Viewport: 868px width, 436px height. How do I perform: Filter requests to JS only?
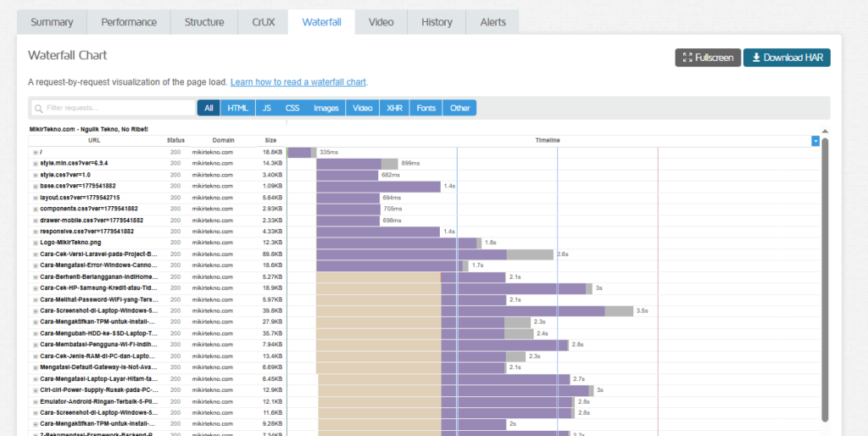[x=267, y=108]
